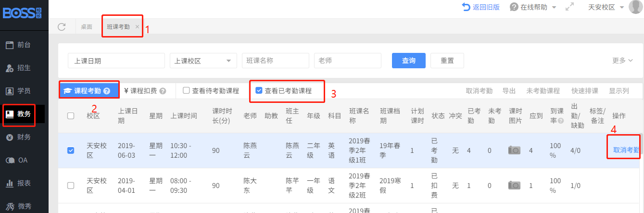Screen dimensions: 644x213
Task: Open the 在线帮助 dropdown
Action: pos(533,7)
